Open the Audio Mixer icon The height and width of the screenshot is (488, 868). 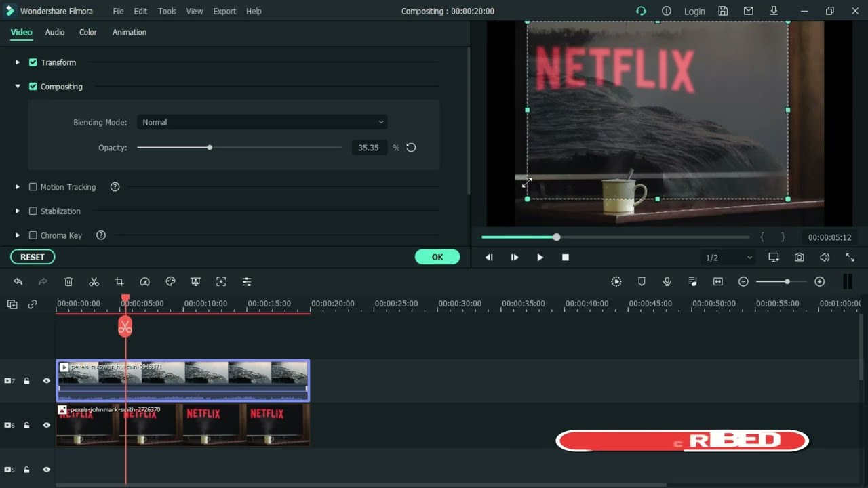692,281
